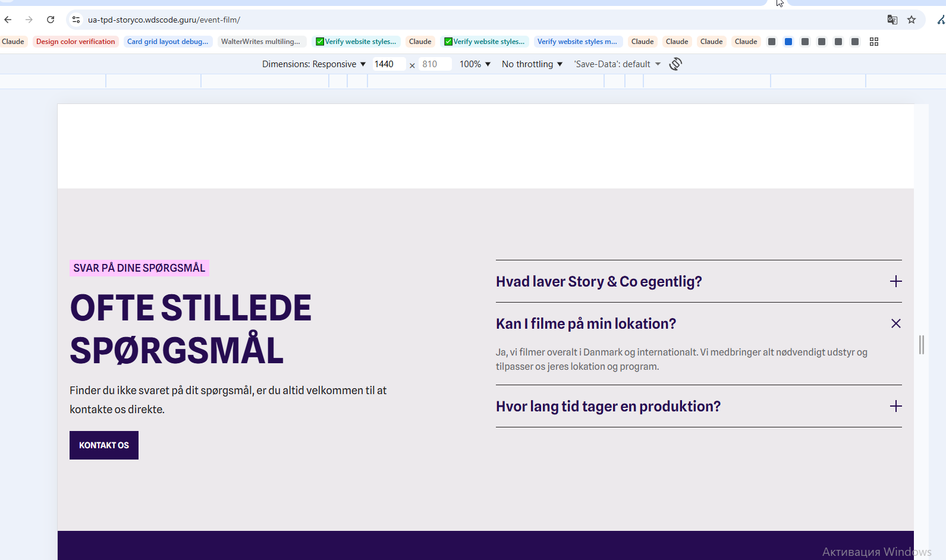This screenshot has width=946, height=560.
Task: Click the translate page icon
Action: pos(892,20)
